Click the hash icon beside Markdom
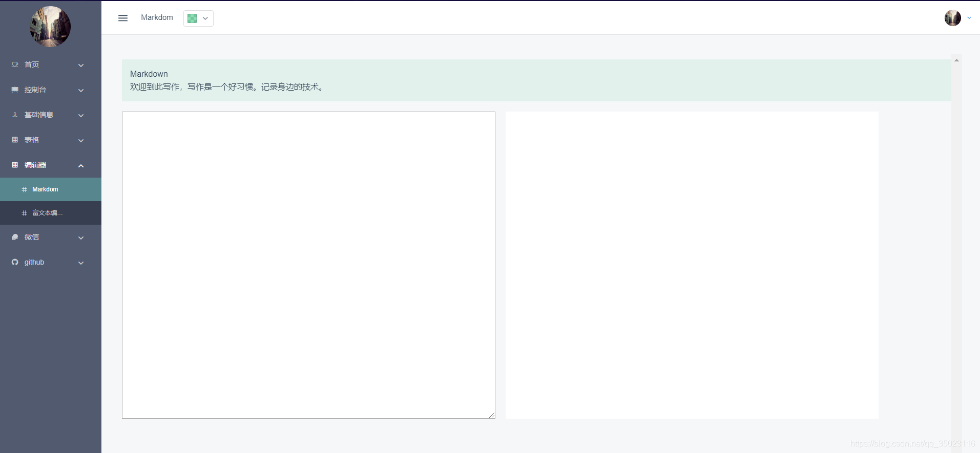The width and height of the screenshot is (980, 453). pos(24,189)
